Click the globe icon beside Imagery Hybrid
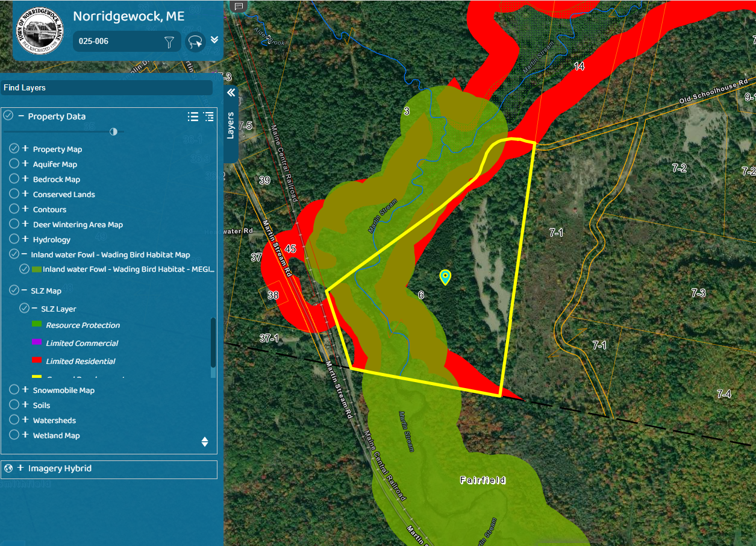Screen dimensions: 756x546 pos(8,468)
